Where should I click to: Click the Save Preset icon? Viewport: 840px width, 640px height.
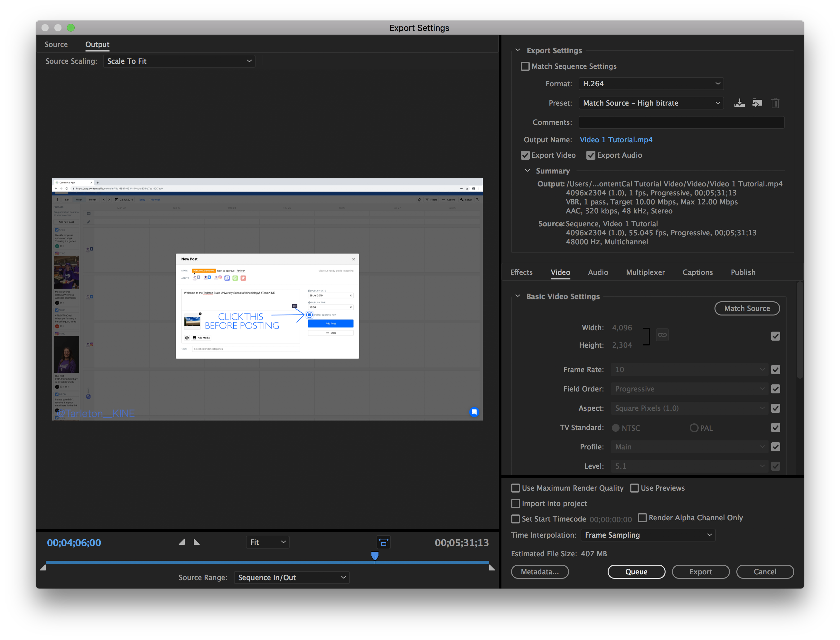739,103
